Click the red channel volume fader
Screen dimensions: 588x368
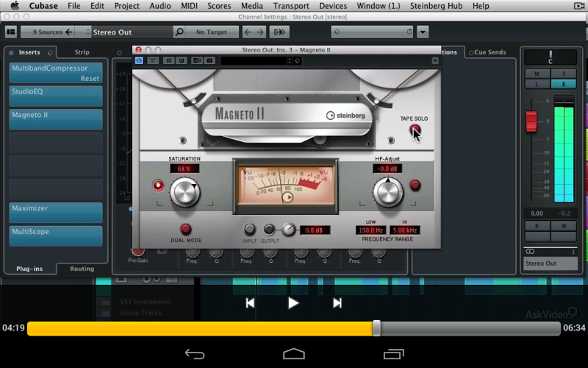[x=531, y=121]
